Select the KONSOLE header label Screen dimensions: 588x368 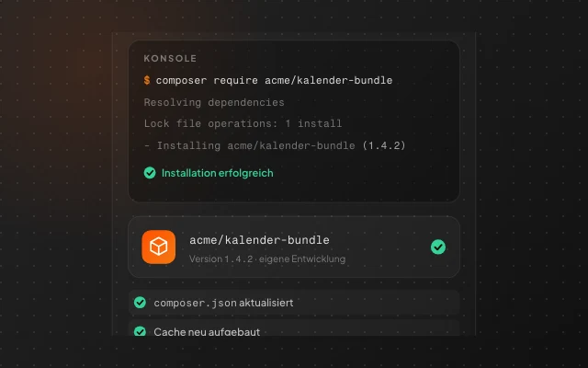pos(170,59)
